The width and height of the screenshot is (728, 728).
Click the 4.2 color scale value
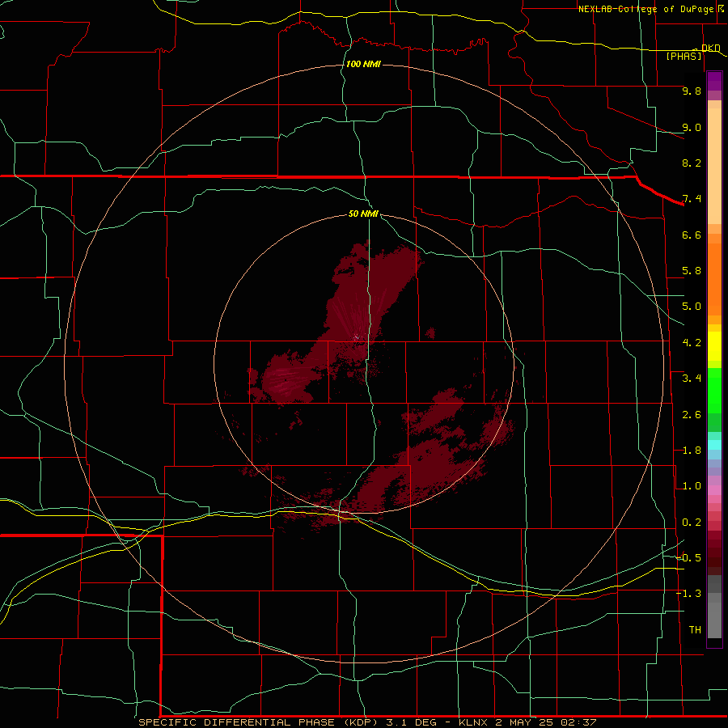692,343
